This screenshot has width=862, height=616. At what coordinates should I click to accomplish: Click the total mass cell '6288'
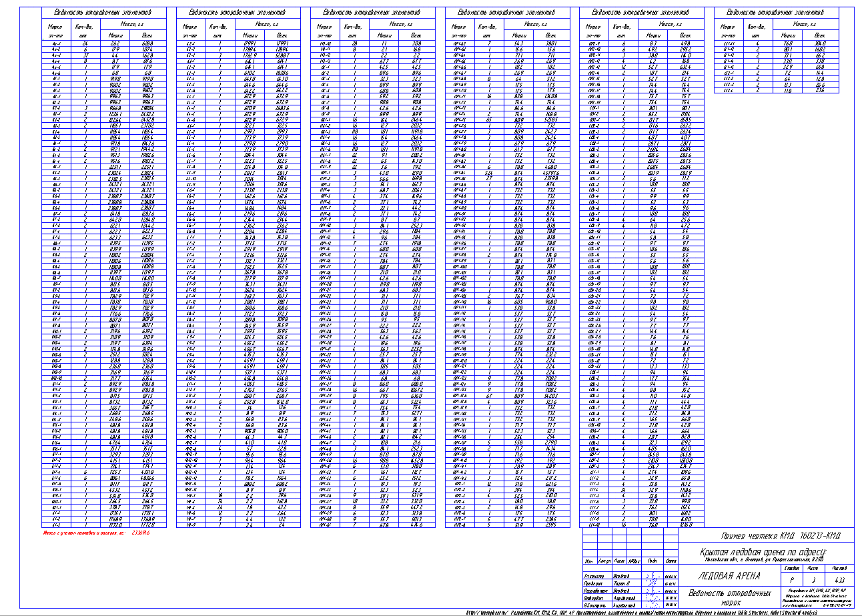coord(147,43)
